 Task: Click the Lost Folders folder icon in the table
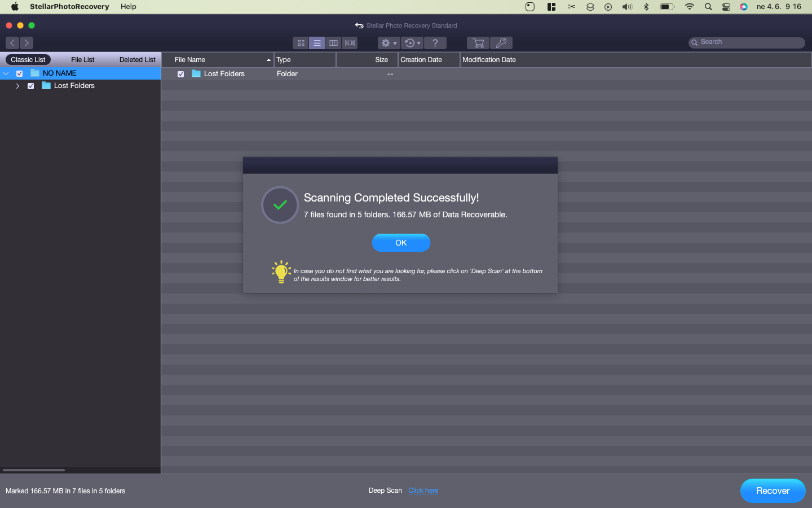pos(196,73)
